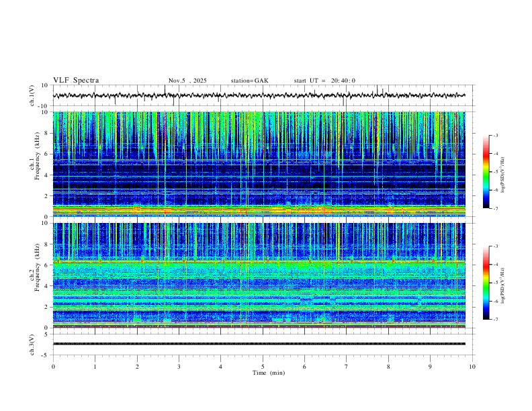
Task: Click time axis tick label '7'
Action: point(347,367)
